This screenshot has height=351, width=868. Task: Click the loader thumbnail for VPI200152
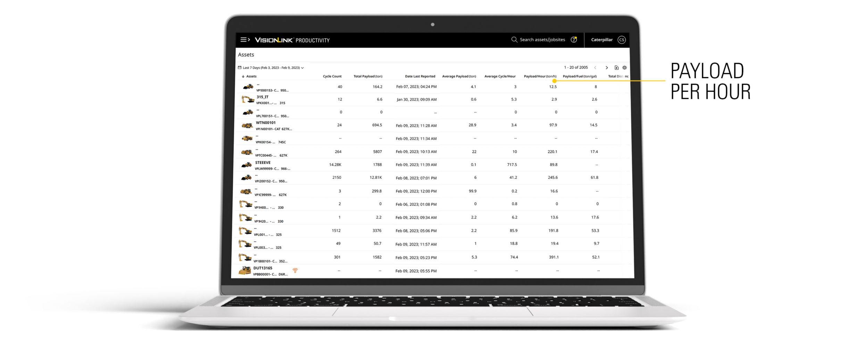tap(247, 178)
